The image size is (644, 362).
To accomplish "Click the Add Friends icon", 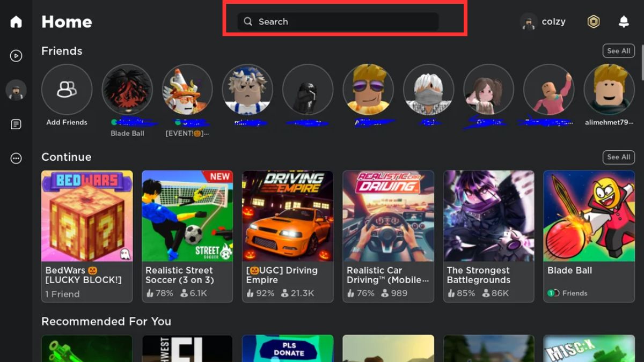I will (x=67, y=89).
